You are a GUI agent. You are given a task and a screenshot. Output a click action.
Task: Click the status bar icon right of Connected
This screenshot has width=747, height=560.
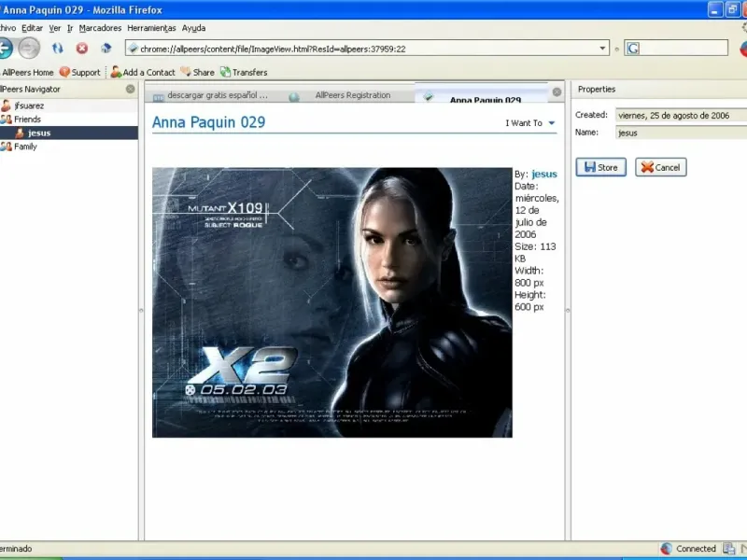tap(728, 549)
